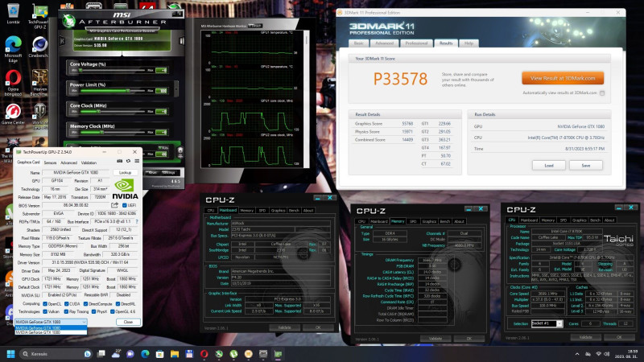Check automatically view results at 3DMark.com
644x362 pixels.
(602, 93)
